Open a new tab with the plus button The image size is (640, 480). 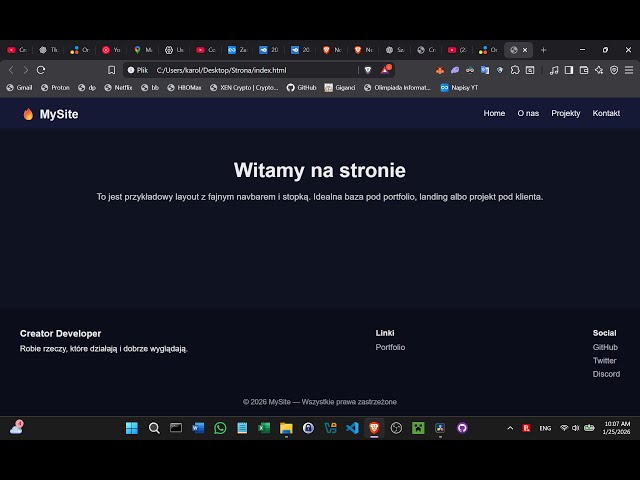coord(543,50)
